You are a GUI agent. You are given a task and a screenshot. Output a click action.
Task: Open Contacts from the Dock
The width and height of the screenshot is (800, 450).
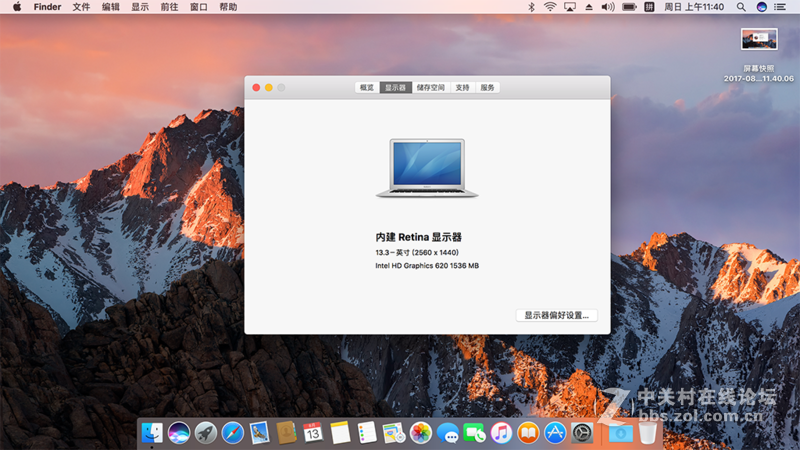[286, 433]
